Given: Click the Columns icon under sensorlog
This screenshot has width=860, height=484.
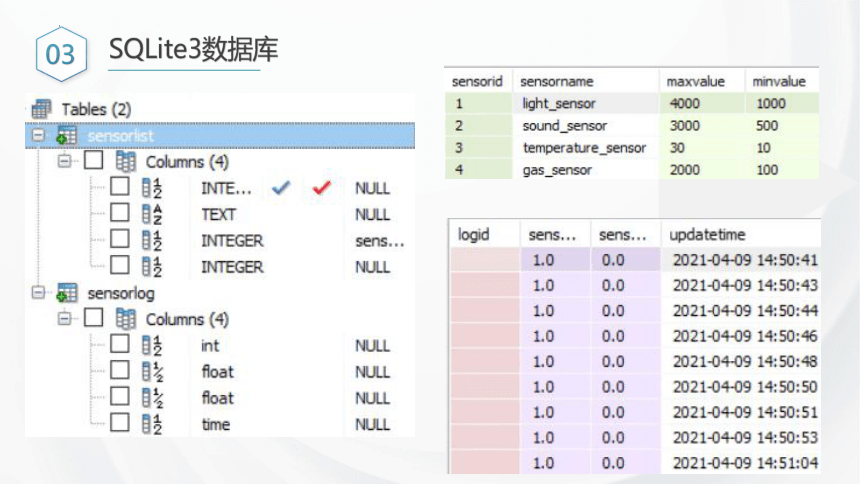Looking at the screenshot, I should pyautogui.click(x=126, y=319).
